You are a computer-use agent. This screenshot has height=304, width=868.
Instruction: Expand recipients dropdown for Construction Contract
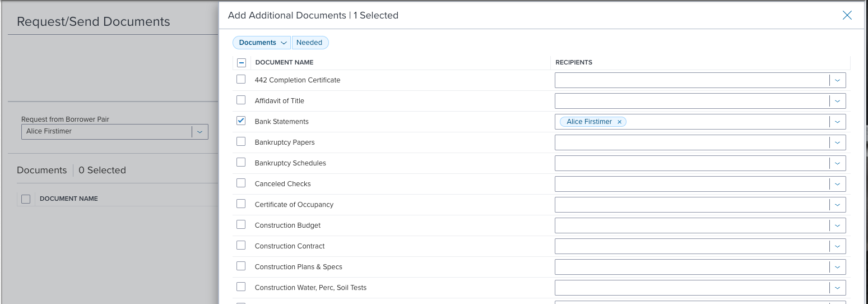click(x=837, y=246)
